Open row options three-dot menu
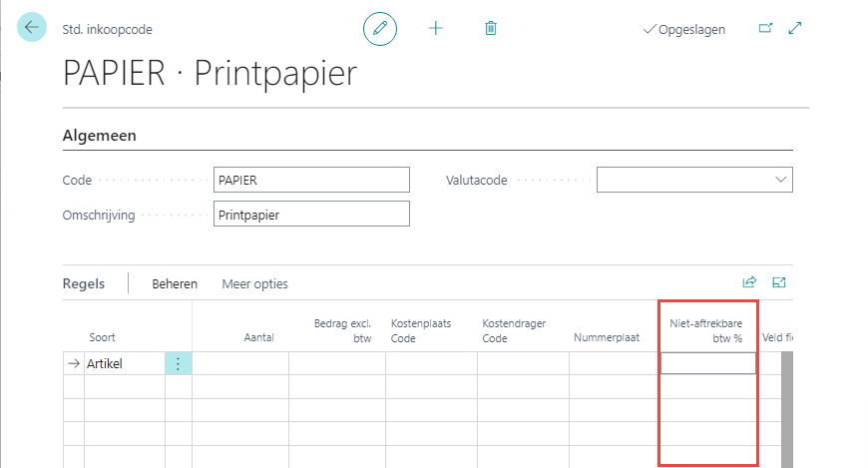 pos(178,364)
